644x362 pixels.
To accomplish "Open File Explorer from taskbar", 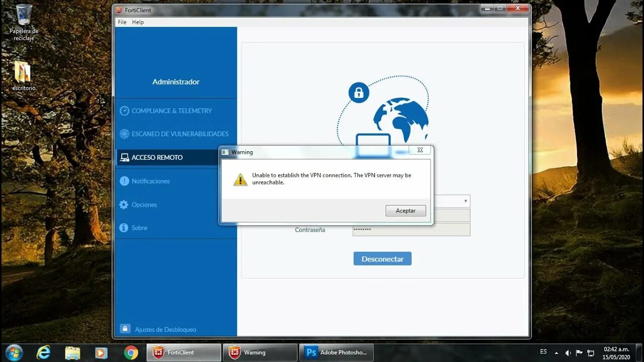I will [72, 353].
